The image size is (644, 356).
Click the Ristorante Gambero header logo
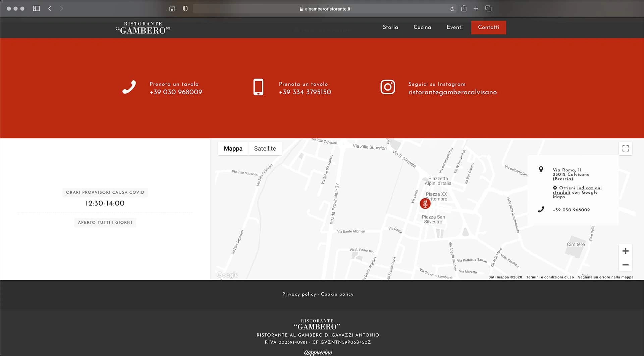(x=143, y=28)
